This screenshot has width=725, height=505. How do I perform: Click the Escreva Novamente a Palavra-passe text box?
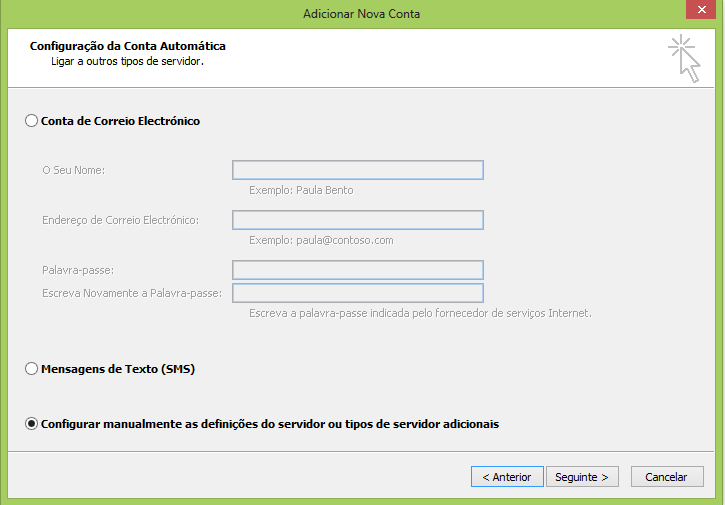(x=358, y=293)
